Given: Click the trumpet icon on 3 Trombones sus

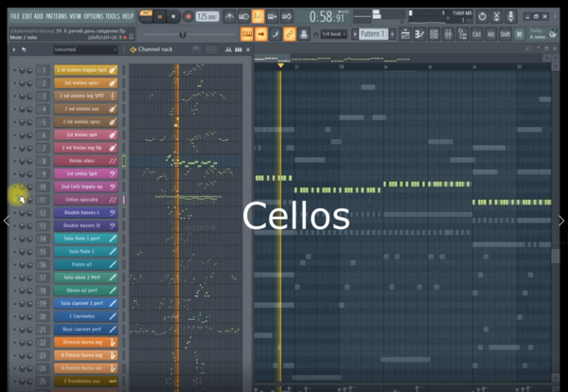Looking at the screenshot, I should [112, 381].
